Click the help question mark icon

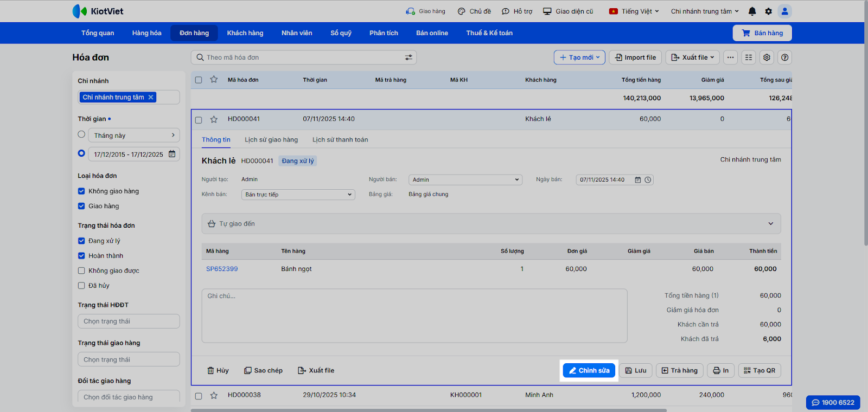click(784, 57)
